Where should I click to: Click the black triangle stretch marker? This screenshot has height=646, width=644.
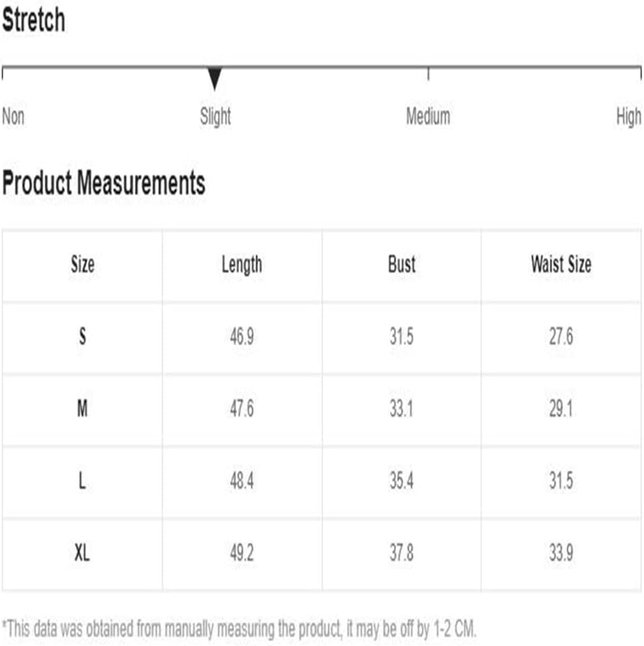pos(215,78)
